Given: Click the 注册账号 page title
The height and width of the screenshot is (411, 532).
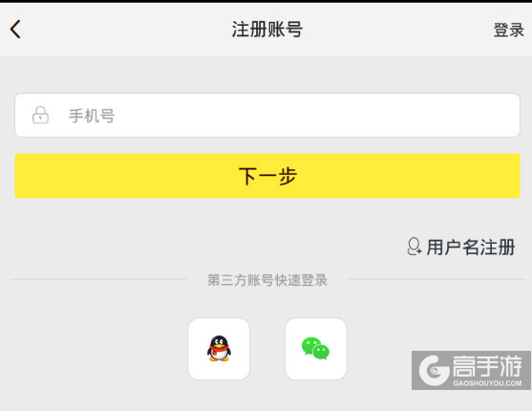Looking at the screenshot, I should point(267,30).
